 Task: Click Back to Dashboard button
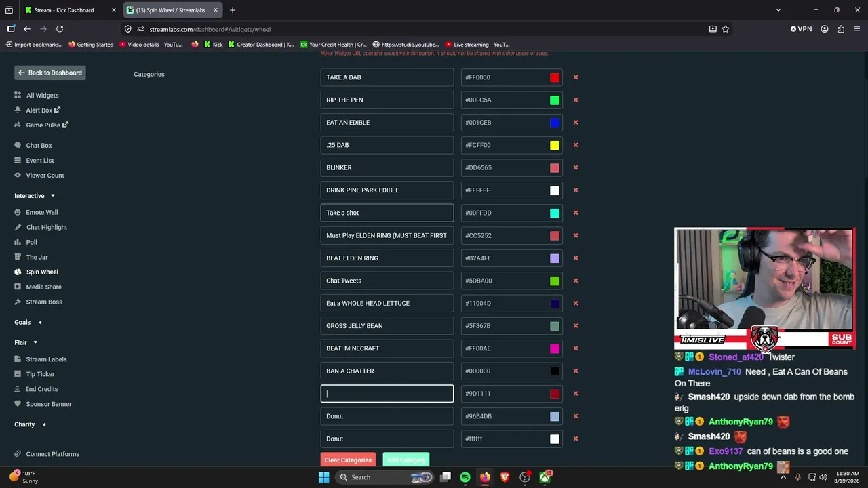pyautogui.click(x=50, y=73)
